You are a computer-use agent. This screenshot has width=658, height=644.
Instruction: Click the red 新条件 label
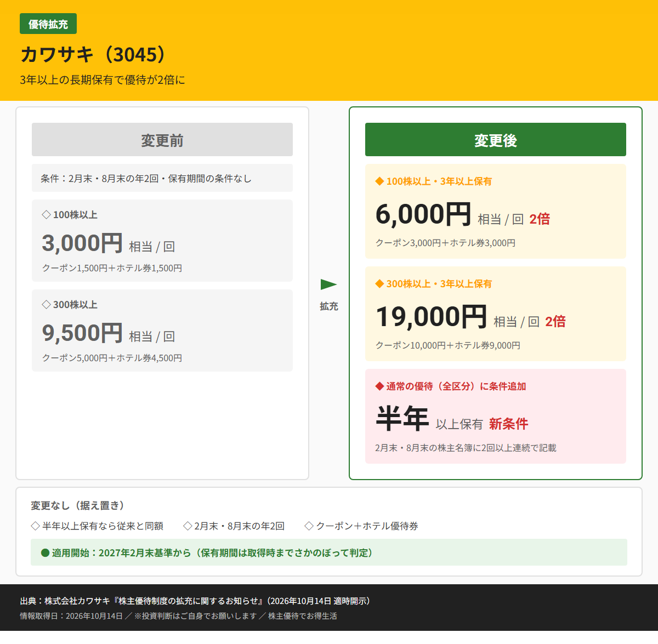[x=509, y=424]
